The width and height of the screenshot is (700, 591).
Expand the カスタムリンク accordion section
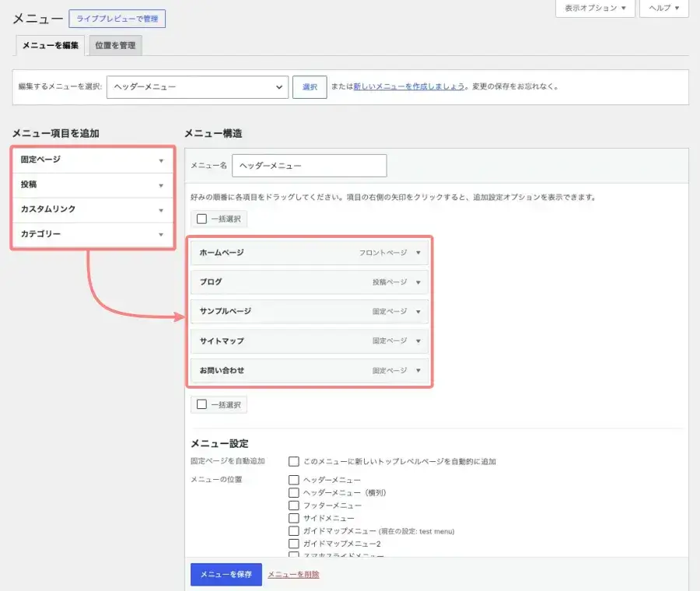click(93, 209)
